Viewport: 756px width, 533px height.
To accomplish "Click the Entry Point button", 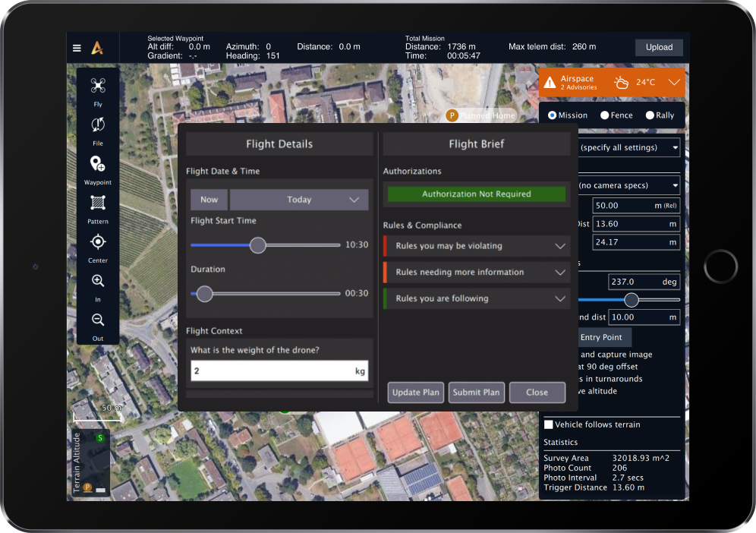I will pyautogui.click(x=605, y=337).
